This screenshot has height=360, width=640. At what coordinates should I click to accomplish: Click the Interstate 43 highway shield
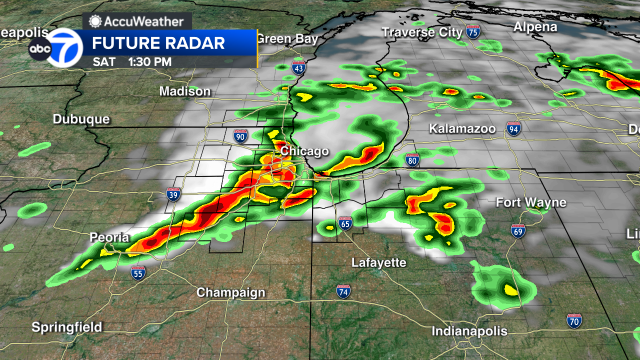point(299,68)
